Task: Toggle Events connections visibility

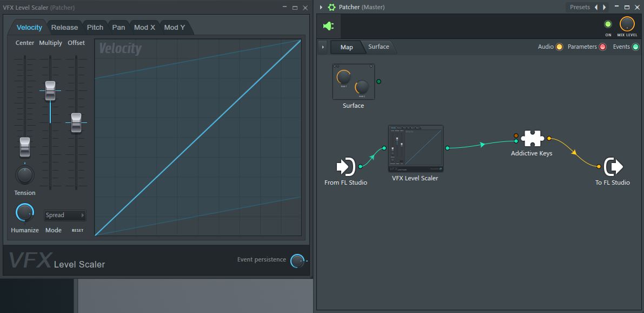Action: pyautogui.click(x=635, y=47)
